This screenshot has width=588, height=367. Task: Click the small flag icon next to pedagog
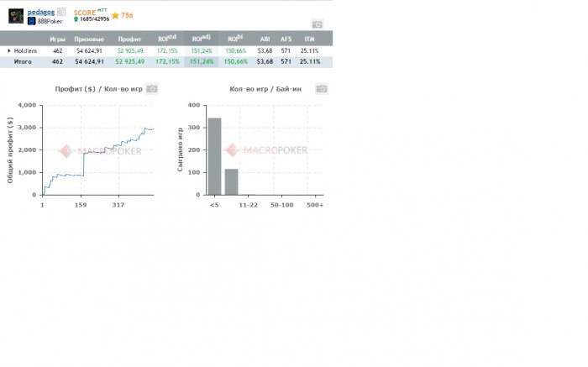[x=61, y=12]
